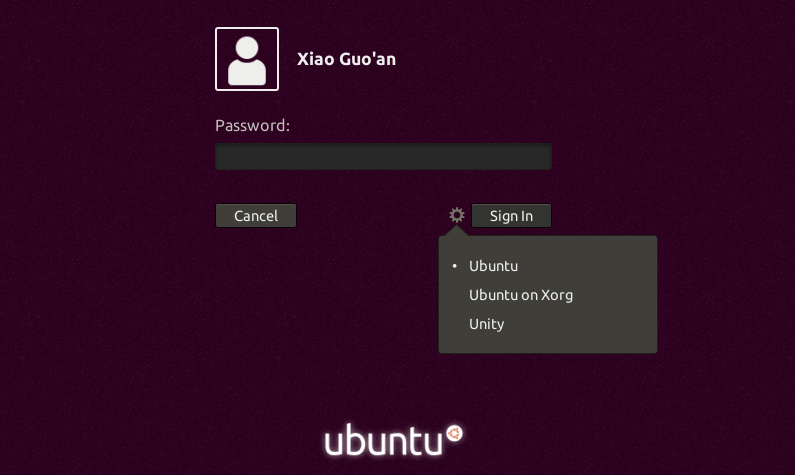Click the Password: label text
This screenshot has width=795, height=475.
point(252,126)
